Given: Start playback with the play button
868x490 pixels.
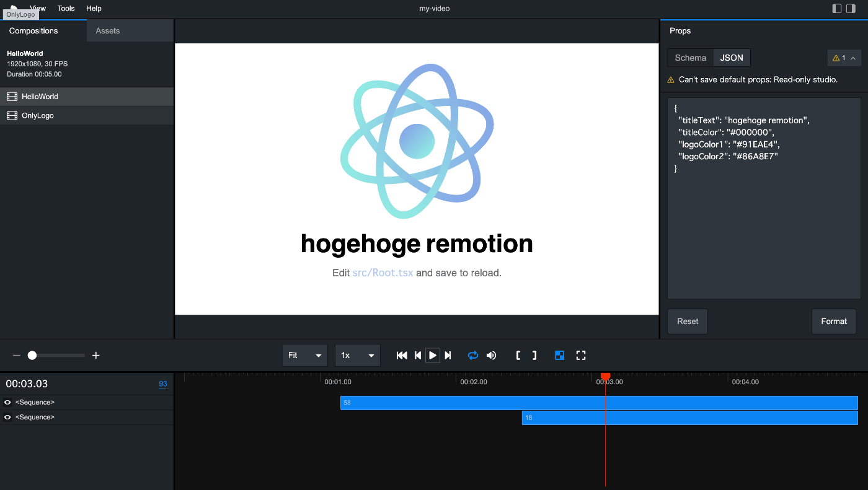Looking at the screenshot, I should (433, 356).
